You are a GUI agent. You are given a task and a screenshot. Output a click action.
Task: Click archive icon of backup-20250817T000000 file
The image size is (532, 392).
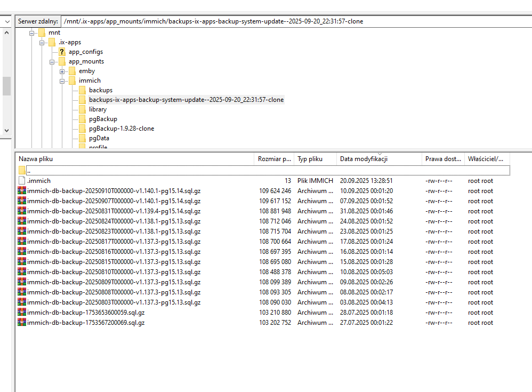click(x=22, y=241)
